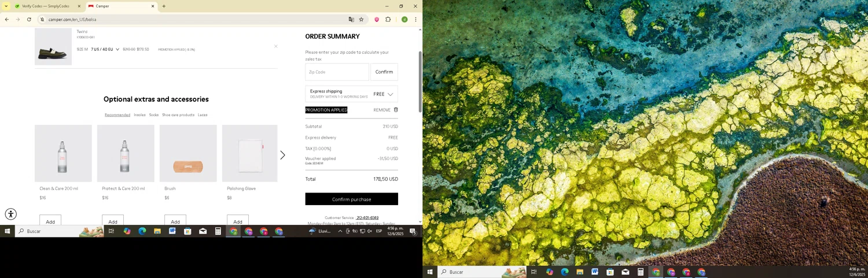
Task: Go back to previous page
Action: click(x=6, y=19)
